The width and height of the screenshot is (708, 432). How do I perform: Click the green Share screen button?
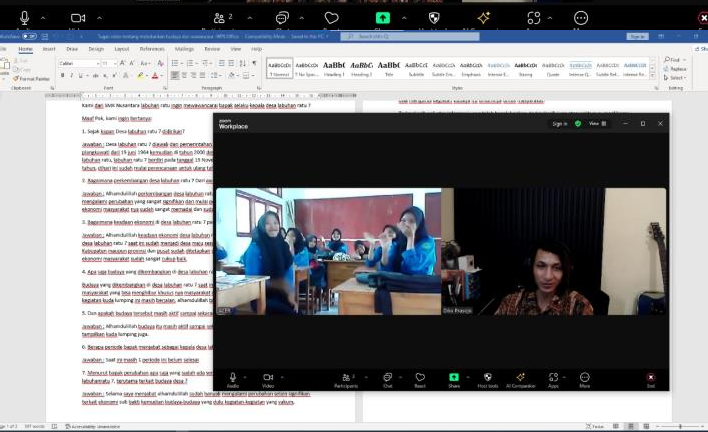pos(454,378)
